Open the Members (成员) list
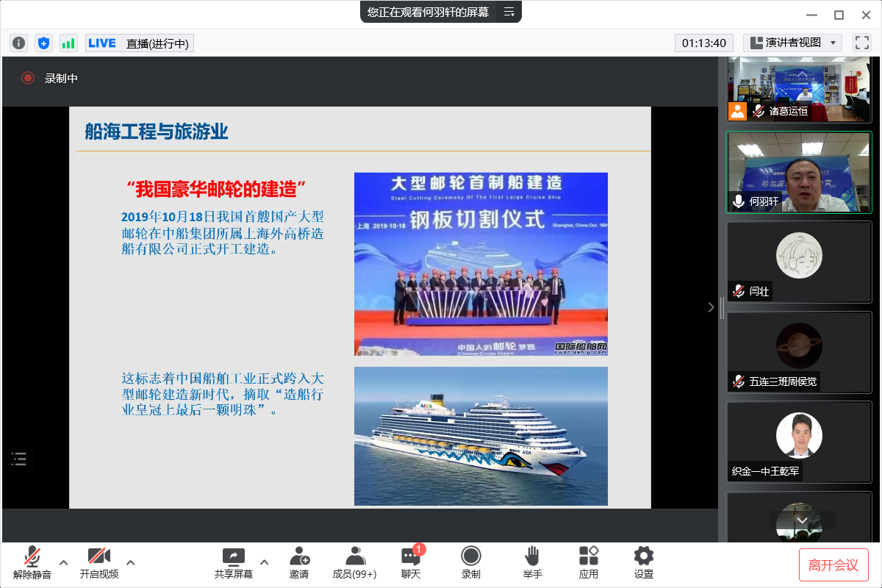882x588 pixels. point(355,562)
